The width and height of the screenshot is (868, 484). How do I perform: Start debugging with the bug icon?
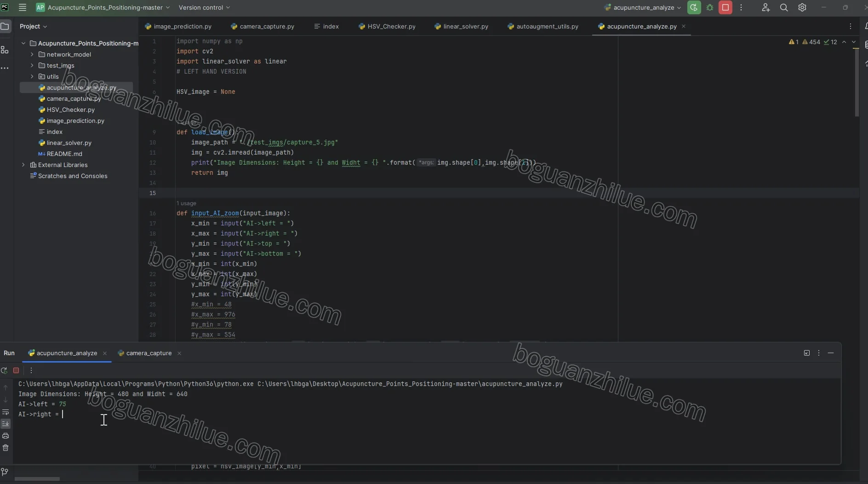pos(710,7)
